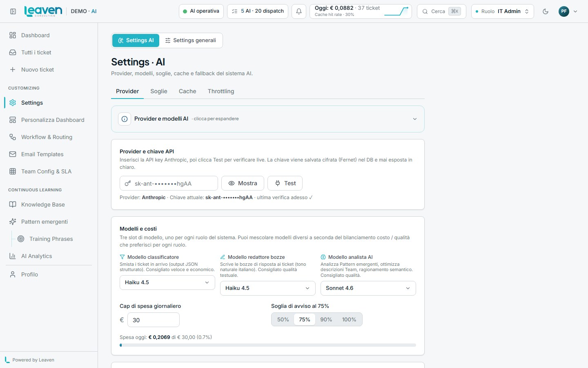
Task: Click the Powered by Leaven logo
Action: pos(7,360)
